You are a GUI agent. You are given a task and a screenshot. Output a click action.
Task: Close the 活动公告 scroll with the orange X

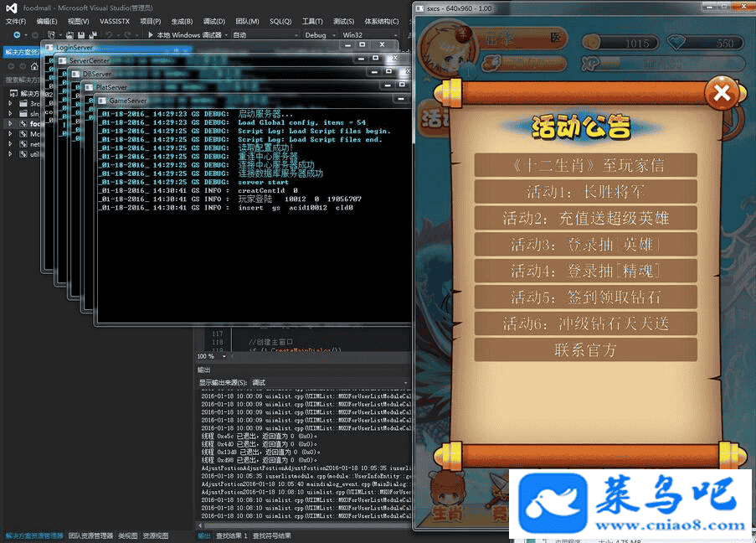pyautogui.click(x=721, y=93)
